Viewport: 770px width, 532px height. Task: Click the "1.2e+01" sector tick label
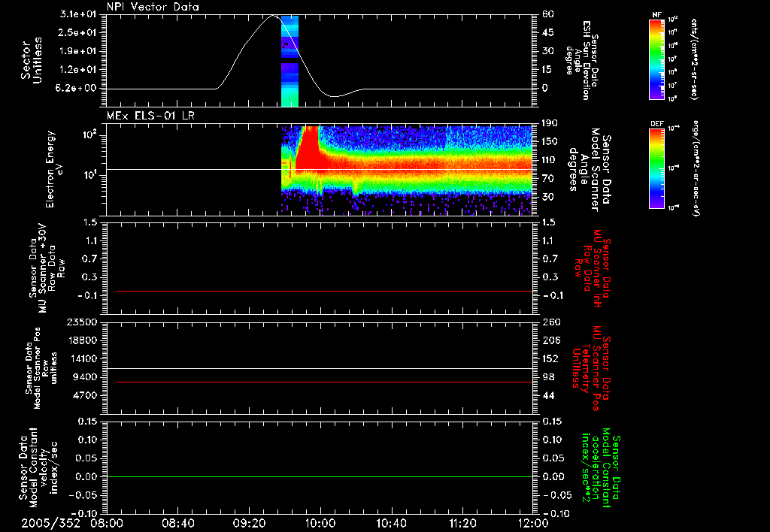point(77,70)
